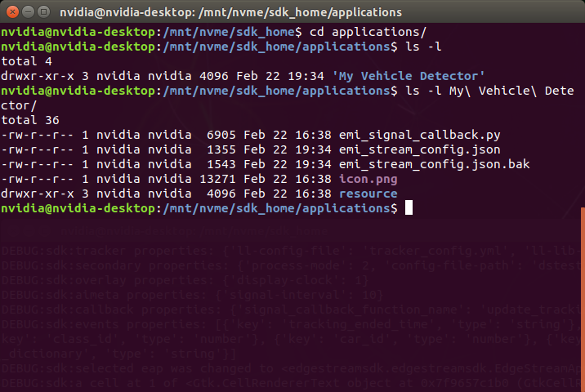Screen dimensions: 585x392
Task: Click the '-rw-r--r--' permissions of the icon.png row
Action: (x=38, y=179)
